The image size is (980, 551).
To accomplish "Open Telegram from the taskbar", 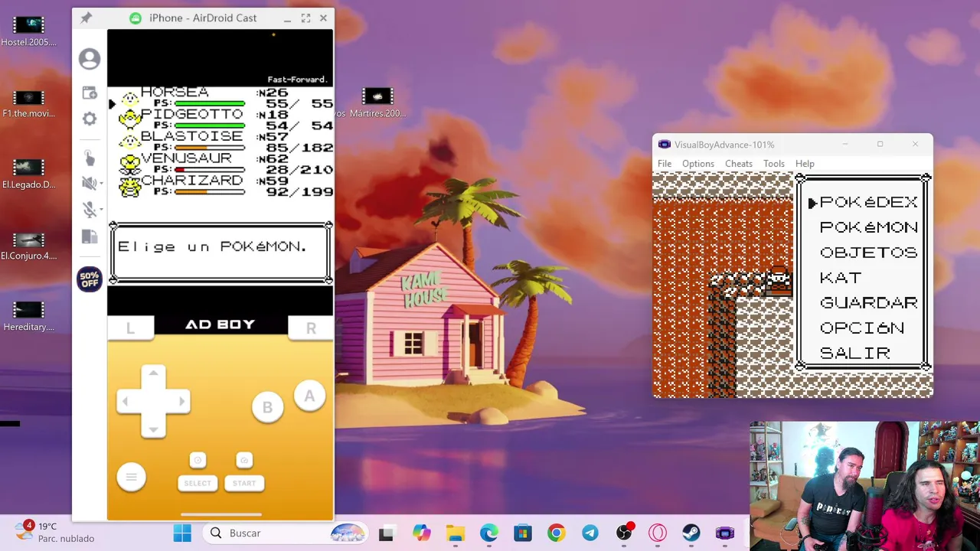I will coord(590,533).
